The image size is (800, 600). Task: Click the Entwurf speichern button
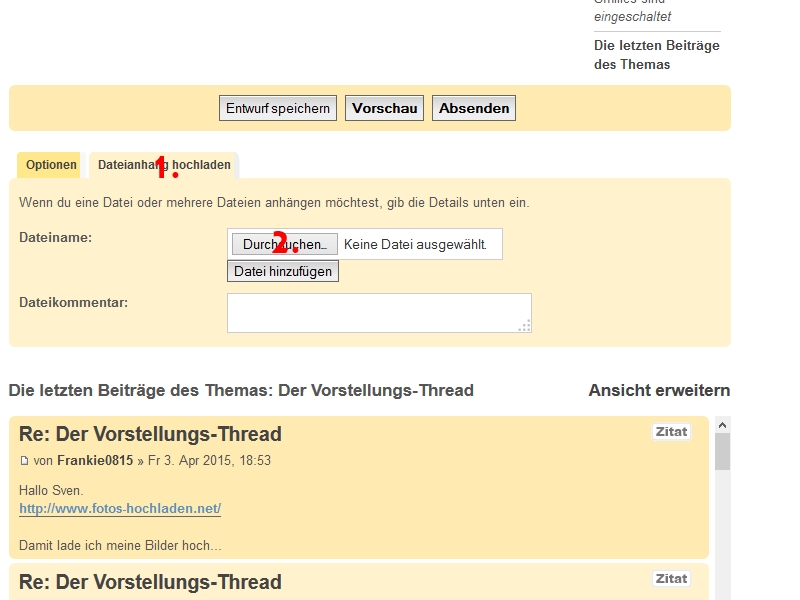point(277,108)
